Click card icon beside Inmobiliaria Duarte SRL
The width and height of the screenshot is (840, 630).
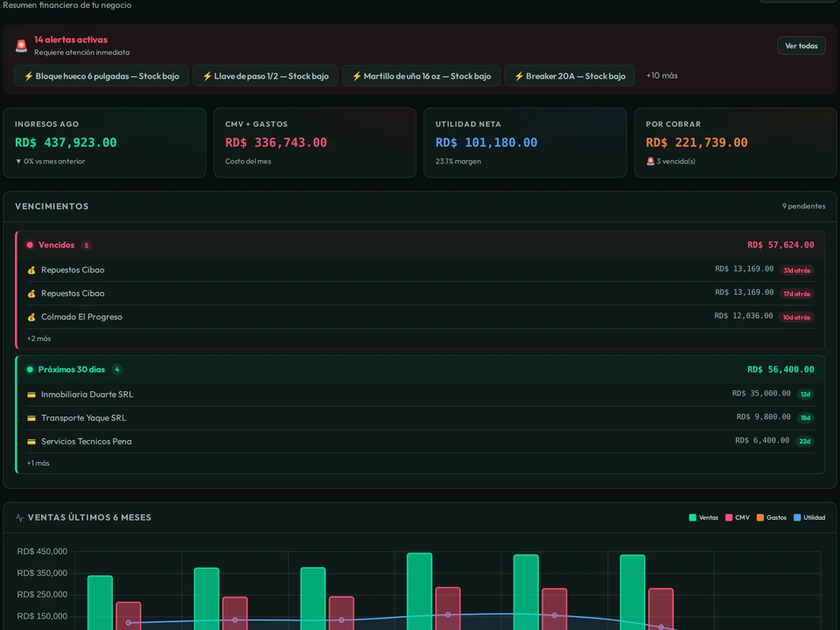tap(31, 395)
